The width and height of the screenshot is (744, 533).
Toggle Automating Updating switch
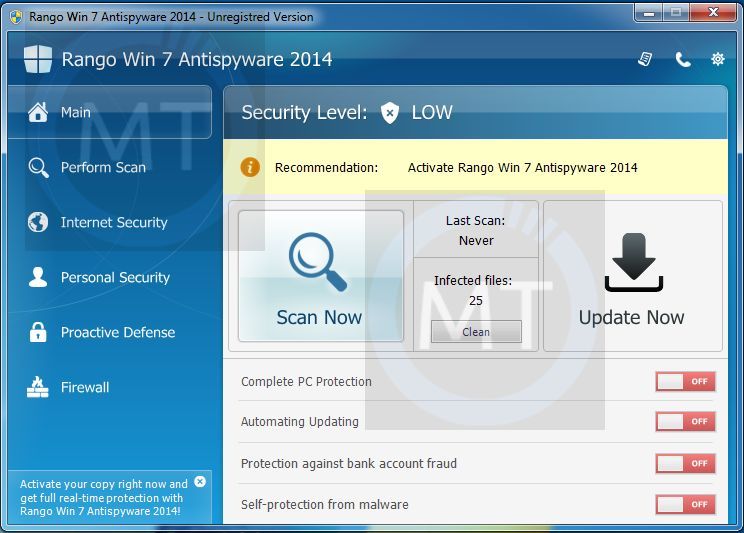[686, 421]
